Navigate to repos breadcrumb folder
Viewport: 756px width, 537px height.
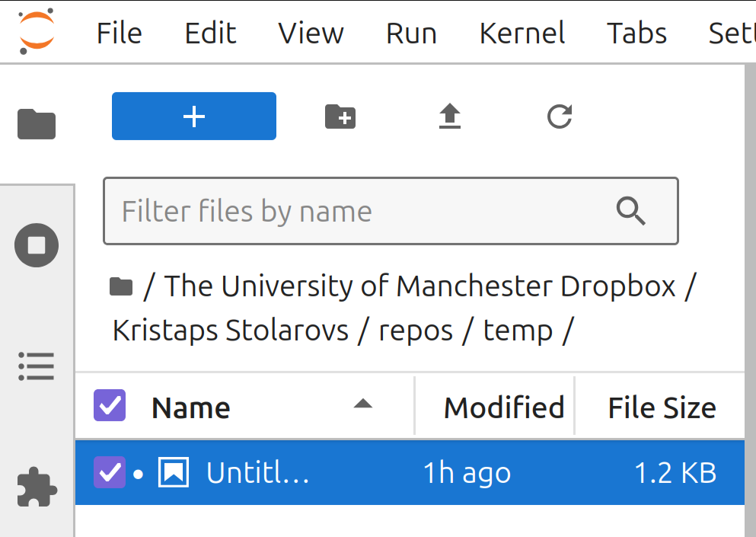416,332
